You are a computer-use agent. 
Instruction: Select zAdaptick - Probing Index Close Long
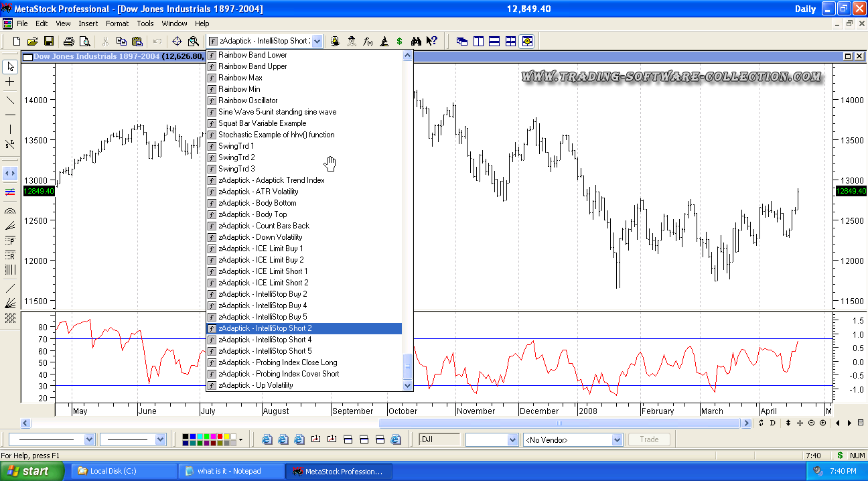[x=277, y=362]
